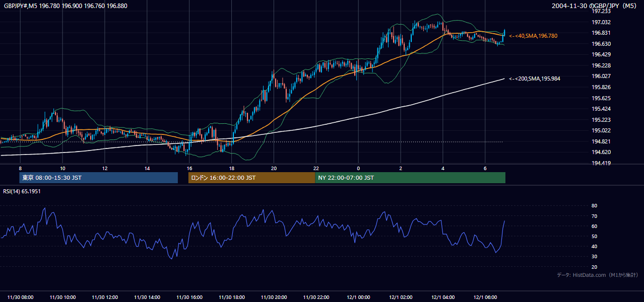Click the 200 SMA label 195.984

coord(535,79)
